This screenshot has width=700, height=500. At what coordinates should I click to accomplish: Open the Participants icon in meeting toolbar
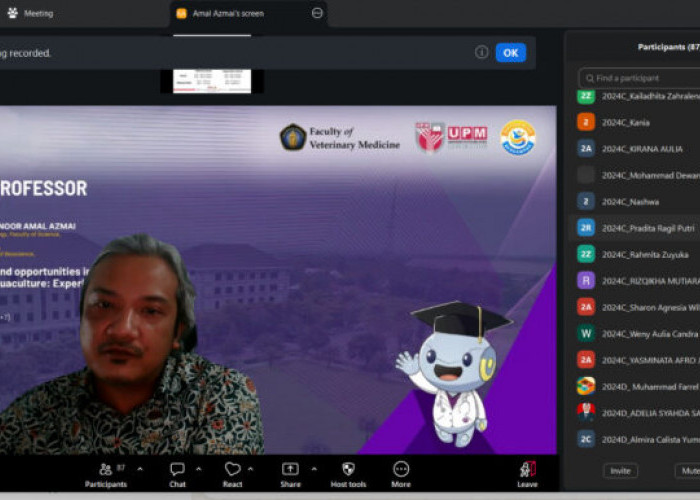coord(106,469)
